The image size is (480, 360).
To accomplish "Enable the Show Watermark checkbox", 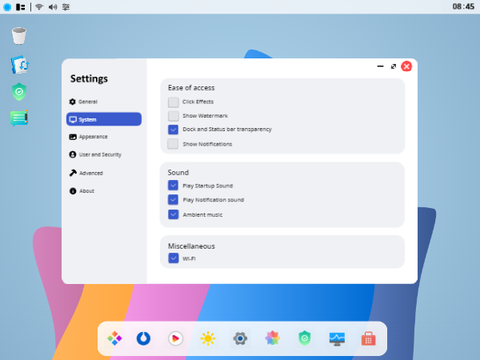I will pos(173,116).
